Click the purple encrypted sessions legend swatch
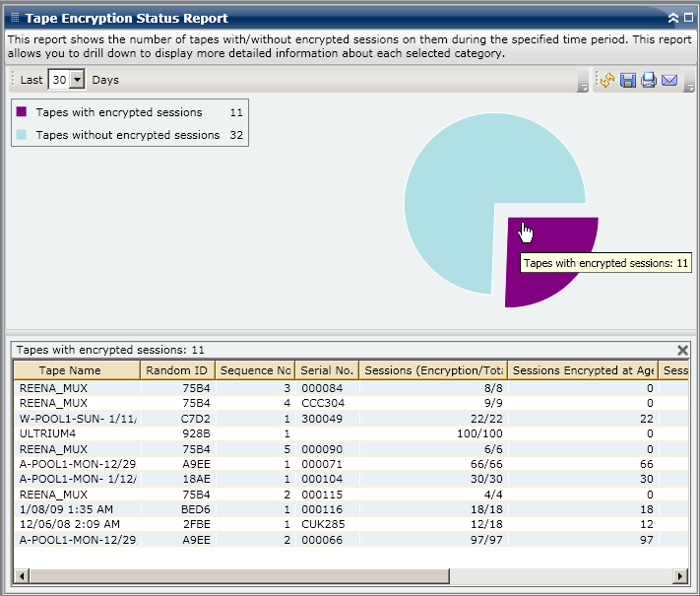The width and height of the screenshot is (700, 596). (23, 112)
